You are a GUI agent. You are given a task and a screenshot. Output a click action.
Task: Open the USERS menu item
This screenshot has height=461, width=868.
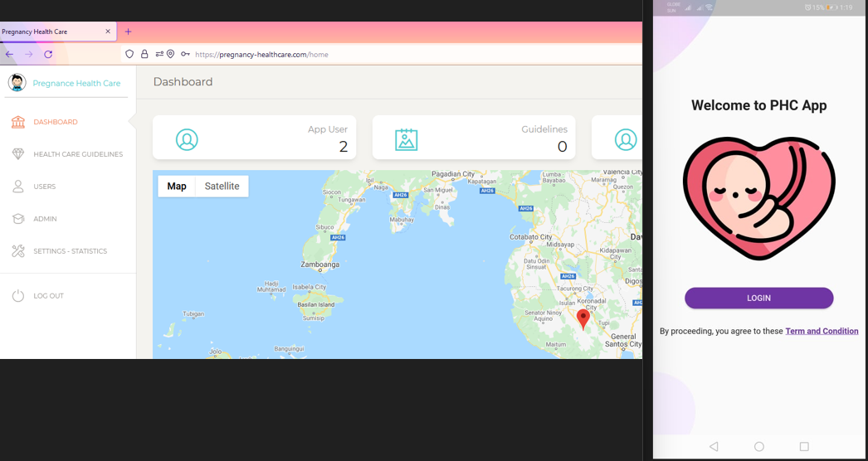pyautogui.click(x=44, y=187)
